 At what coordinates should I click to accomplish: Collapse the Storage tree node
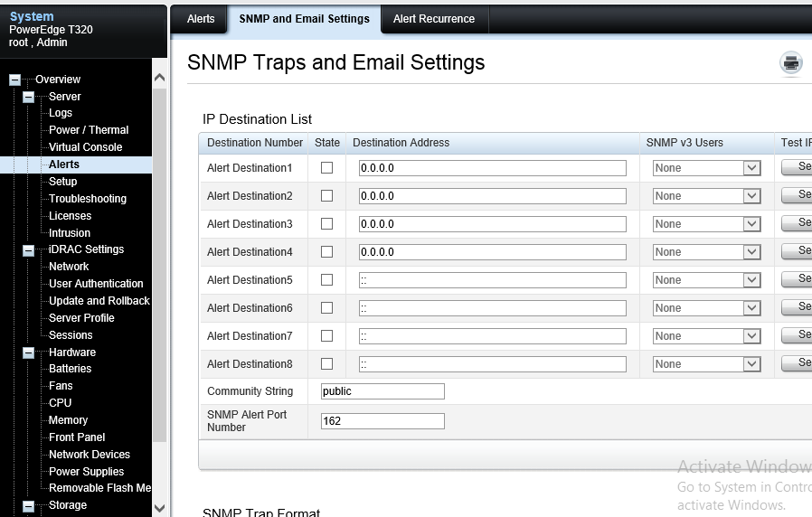tap(28, 505)
